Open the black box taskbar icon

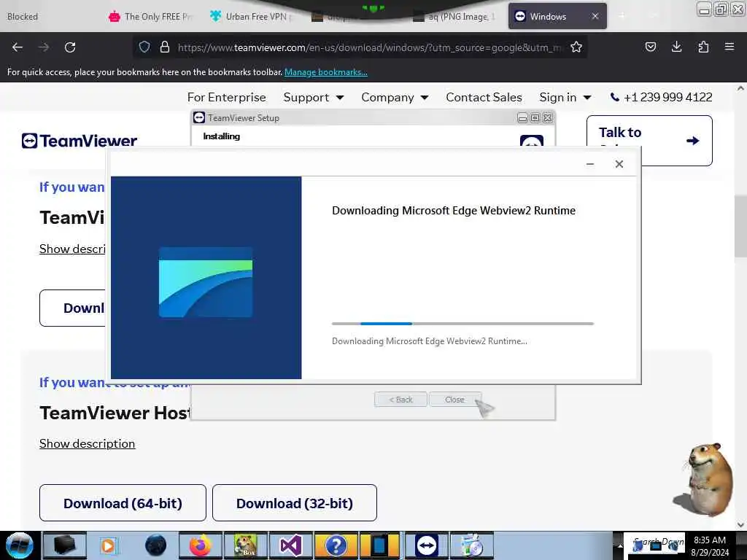(x=65, y=545)
